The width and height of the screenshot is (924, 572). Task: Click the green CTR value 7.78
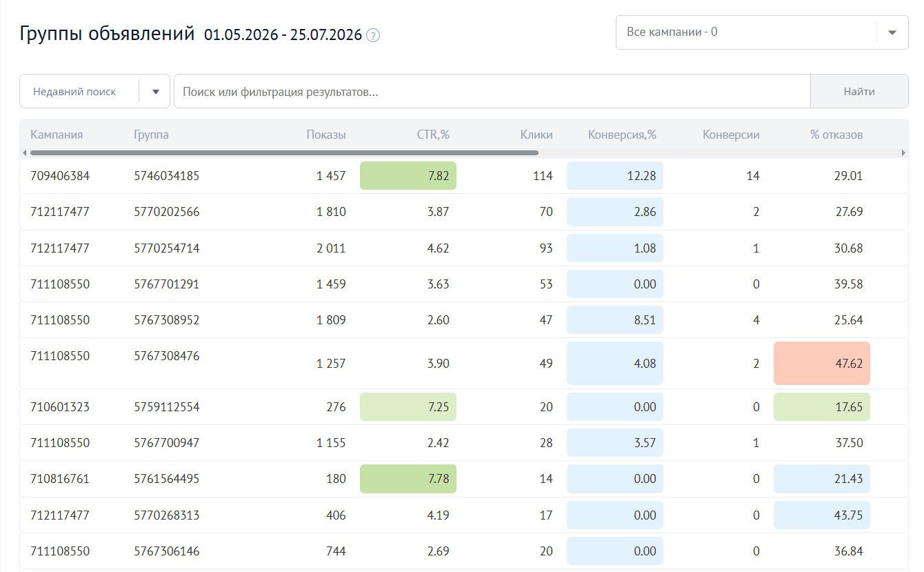[x=408, y=478]
